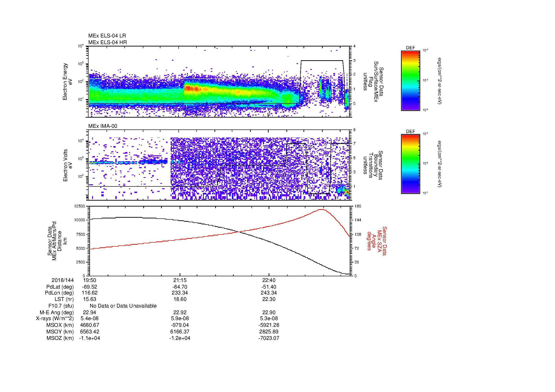Image resolution: width=555 pixels, height=392 pixels.
Task: Click the MSOZ value '-1.1e+04'
Action: [x=89, y=338]
